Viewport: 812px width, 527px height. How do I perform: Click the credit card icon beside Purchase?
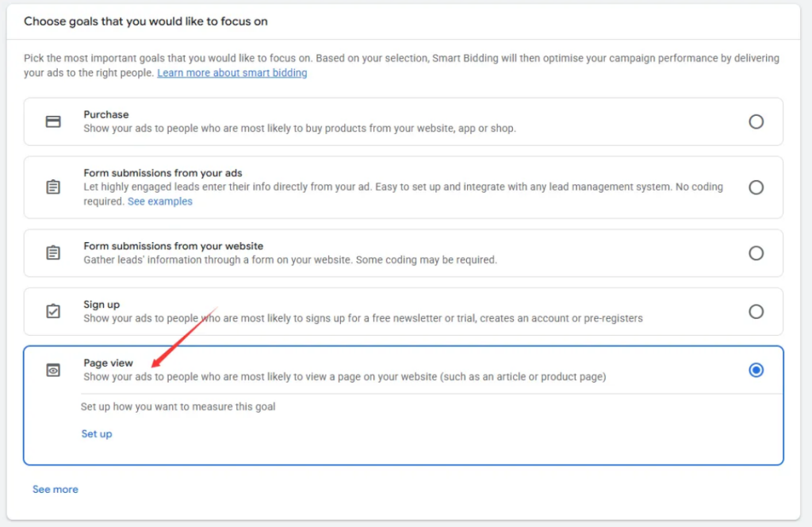(53, 121)
